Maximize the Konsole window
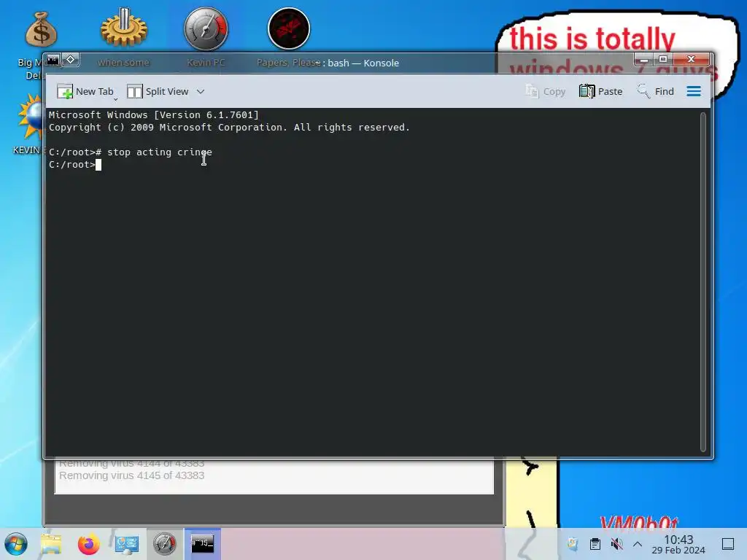This screenshot has height=560, width=747. 662,60
